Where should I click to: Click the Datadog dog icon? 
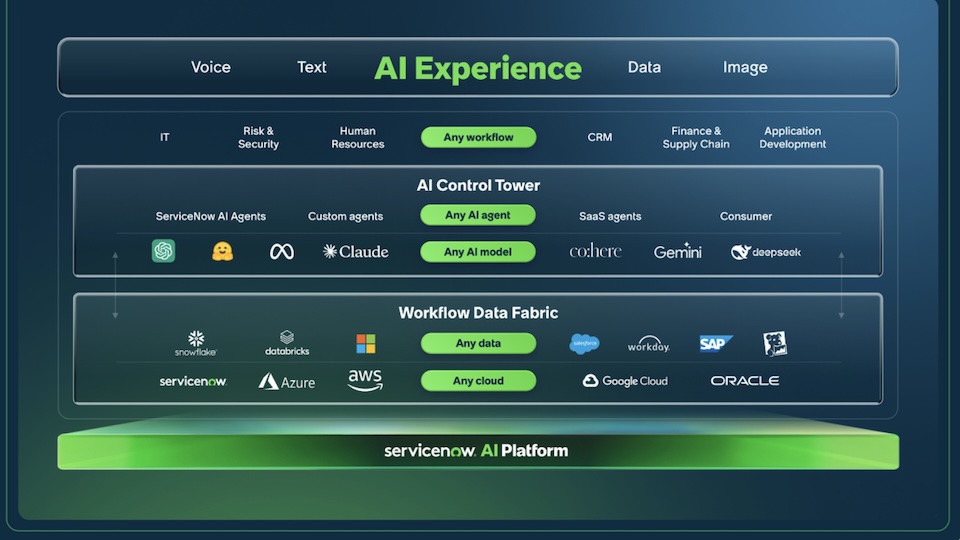click(774, 344)
